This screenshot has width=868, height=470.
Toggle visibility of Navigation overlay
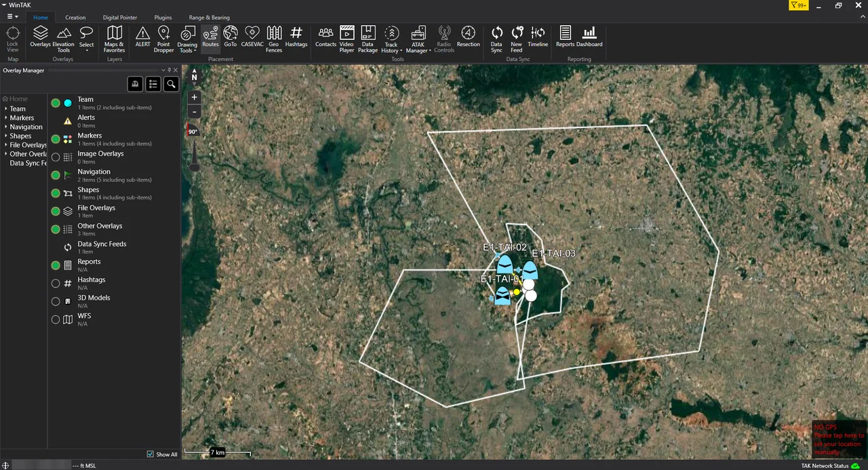(x=56, y=175)
